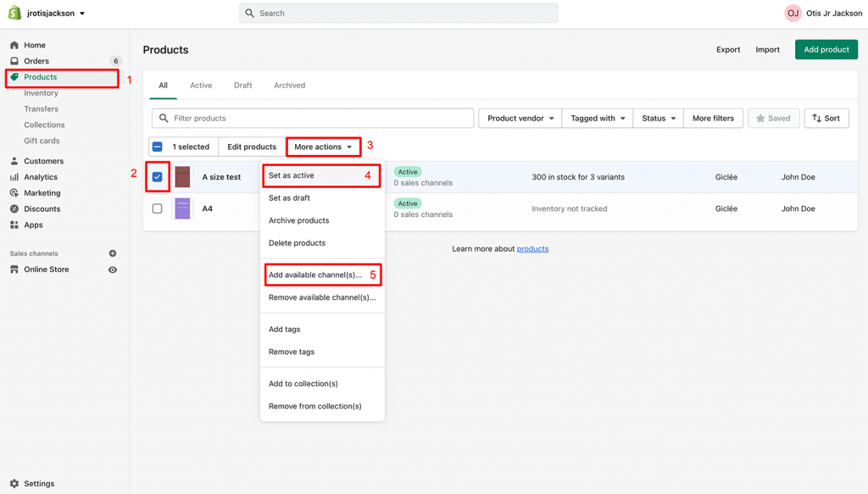Open the Settings gear icon
Viewport: 868px width, 494px height.
click(14, 484)
